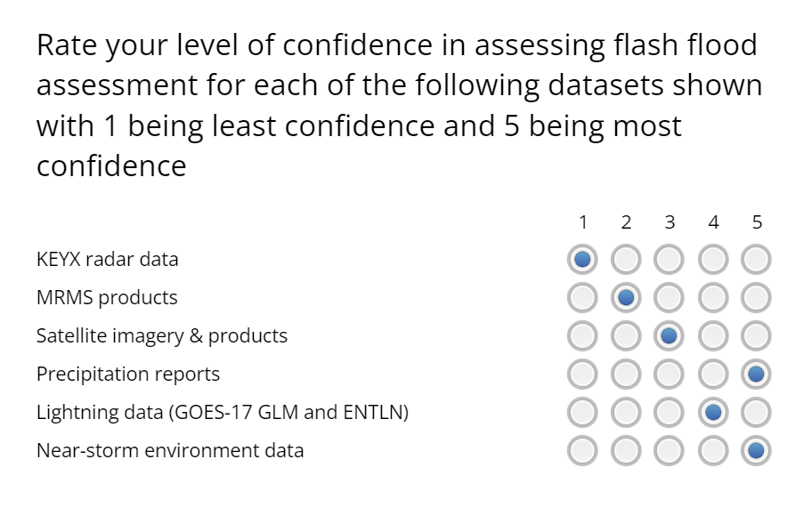Choose rating 4 for Near-storm environment data
The height and width of the screenshot is (516, 812).
pyautogui.click(x=713, y=451)
